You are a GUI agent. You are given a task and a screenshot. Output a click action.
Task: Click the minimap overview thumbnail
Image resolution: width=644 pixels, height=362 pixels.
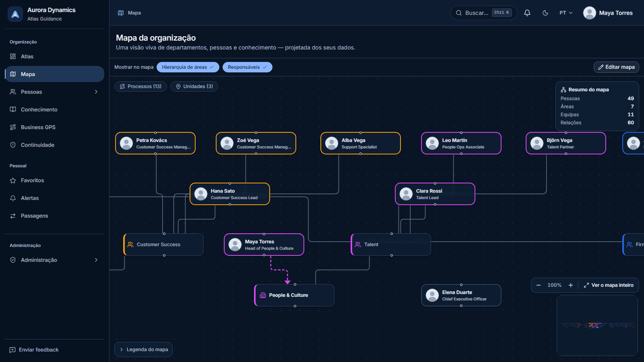597,325
